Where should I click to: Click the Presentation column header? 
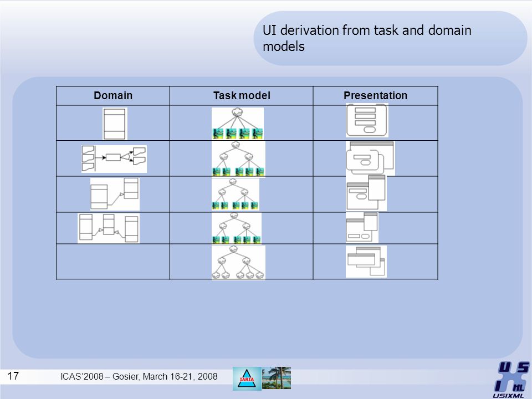[375, 96]
